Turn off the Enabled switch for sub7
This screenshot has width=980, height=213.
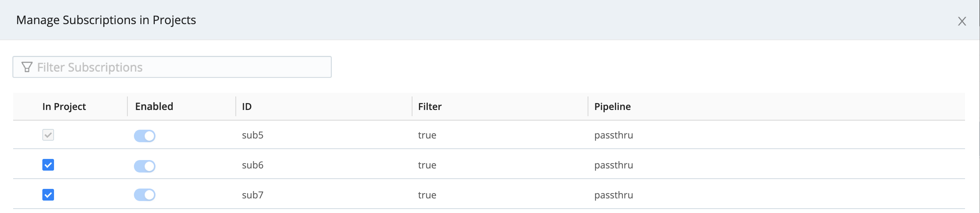coord(145,195)
